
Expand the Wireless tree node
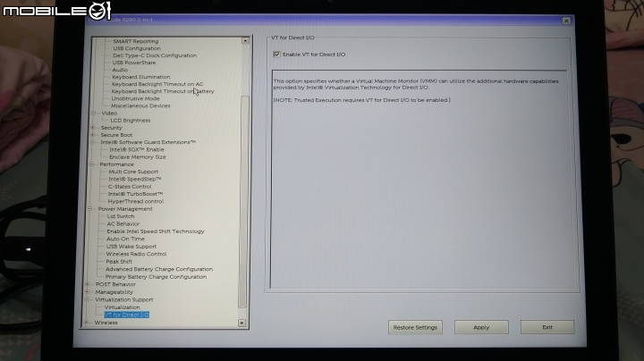pos(86,323)
